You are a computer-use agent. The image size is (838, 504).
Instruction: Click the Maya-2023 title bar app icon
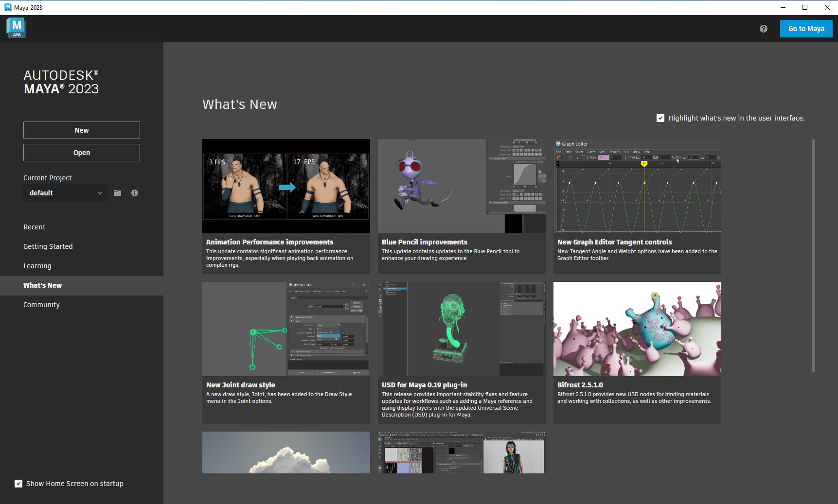(8, 7)
